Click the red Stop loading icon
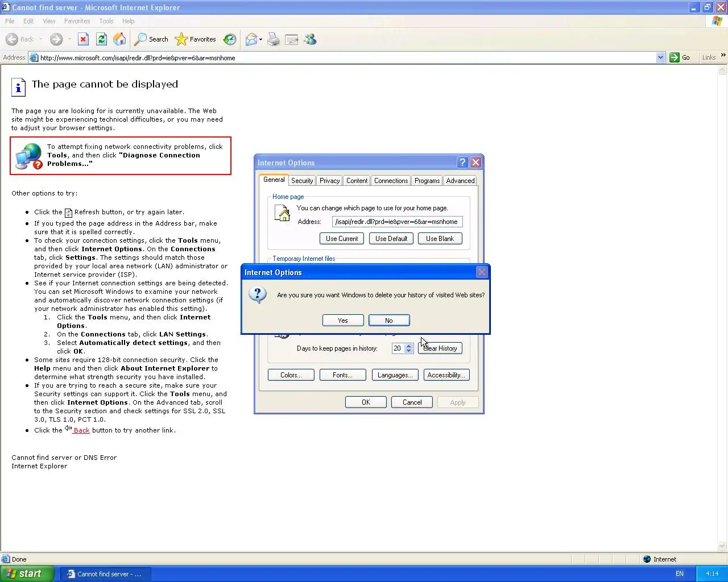 83,39
